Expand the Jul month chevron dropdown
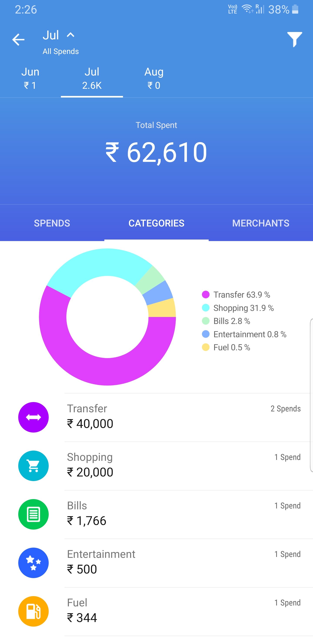Viewport: 313px width, 644px height. pyautogui.click(x=70, y=35)
